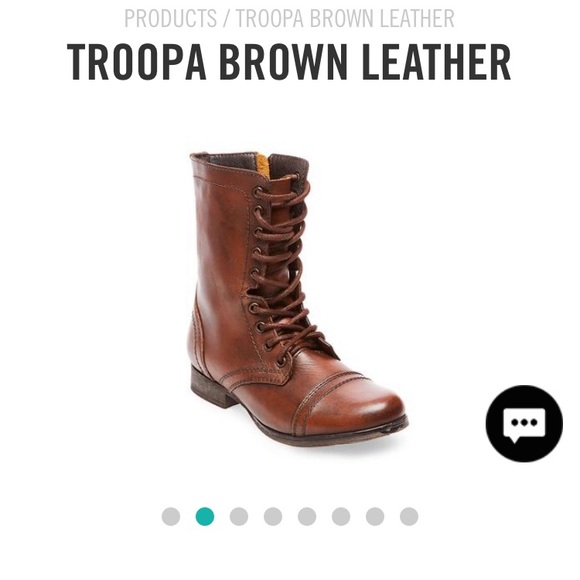
Task: Click the large TROOPA BROWN LEATHER heading
Action: click(289, 62)
